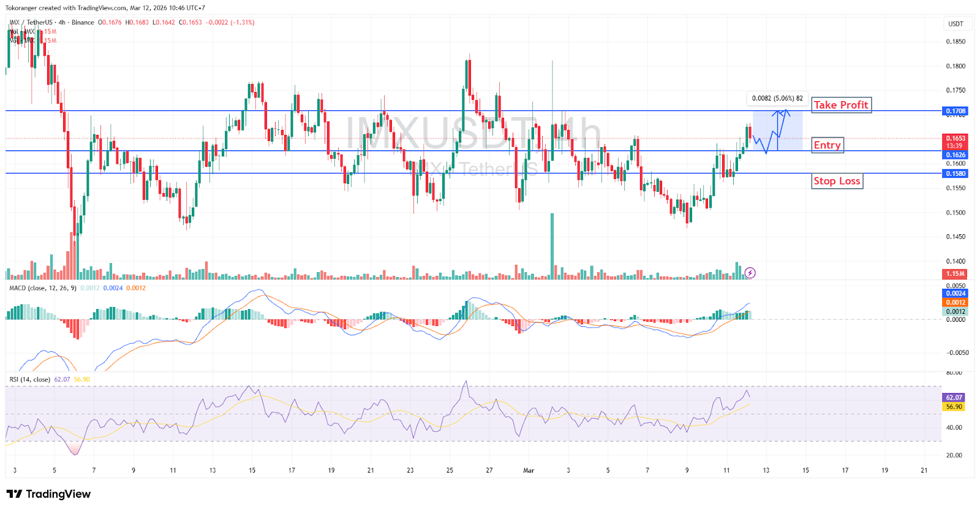Click the Stop Loss text label
Image resolution: width=980 pixels, height=510 pixels.
pyautogui.click(x=837, y=181)
